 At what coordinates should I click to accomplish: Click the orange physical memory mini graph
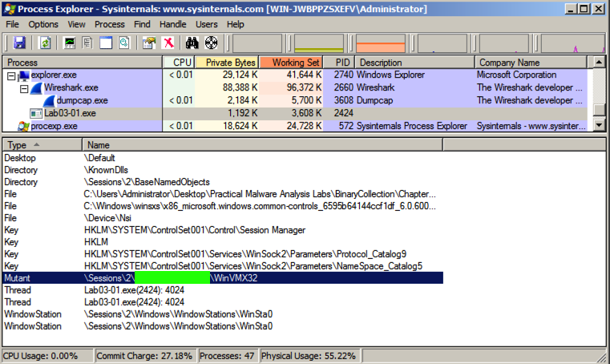click(x=381, y=43)
